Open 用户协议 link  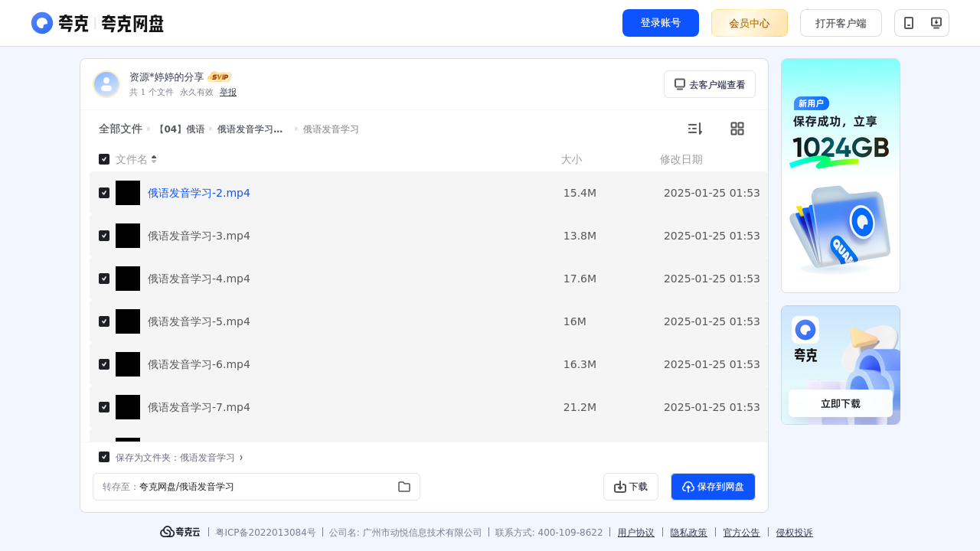click(636, 532)
